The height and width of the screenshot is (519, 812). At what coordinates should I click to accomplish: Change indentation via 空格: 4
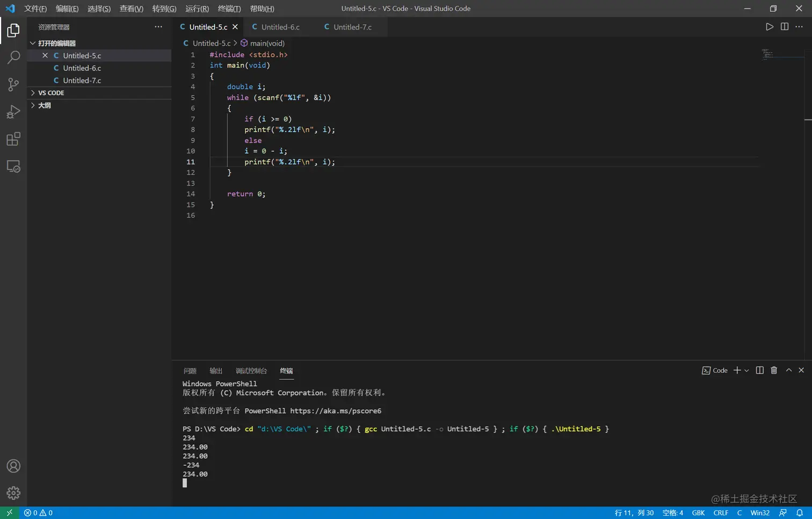(673, 513)
